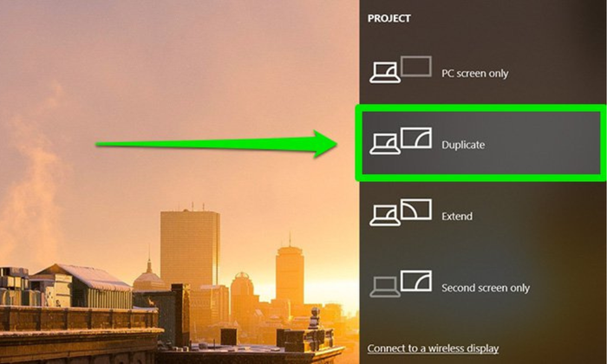Select the PC screen only projection mode
607x364 pixels.
(x=483, y=72)
